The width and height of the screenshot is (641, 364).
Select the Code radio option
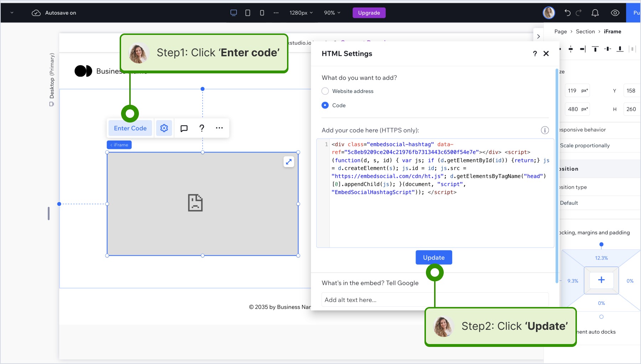click(x=325, y=105)
